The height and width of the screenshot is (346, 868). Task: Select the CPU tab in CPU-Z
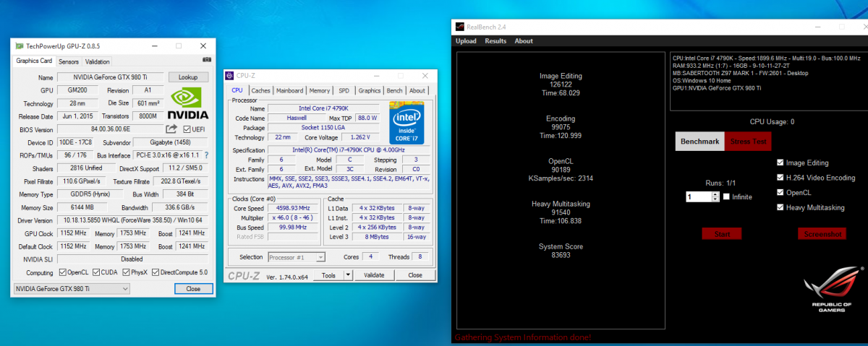point(237,90)
